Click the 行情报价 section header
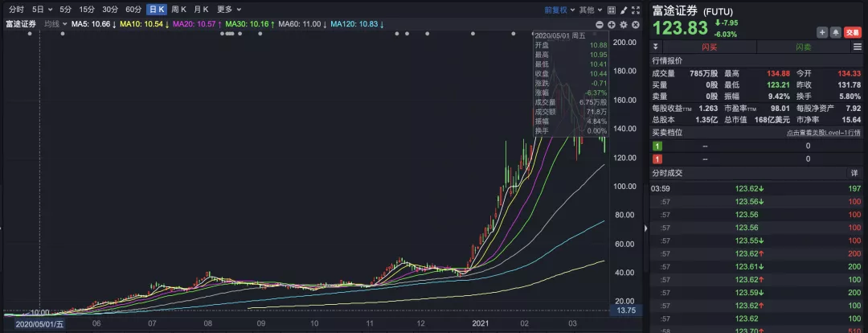Viewport: 868px width, 333px height. tap(667, 61)
